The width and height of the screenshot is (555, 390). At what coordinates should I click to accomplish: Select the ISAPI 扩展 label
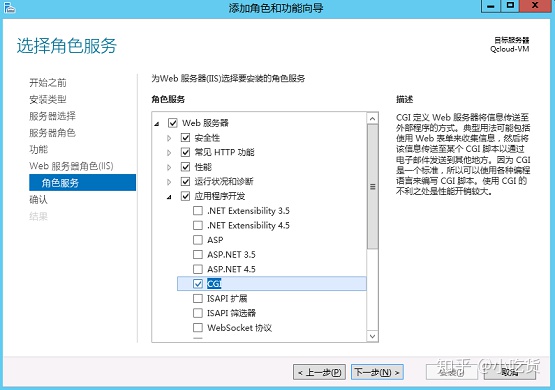(227, 298)
